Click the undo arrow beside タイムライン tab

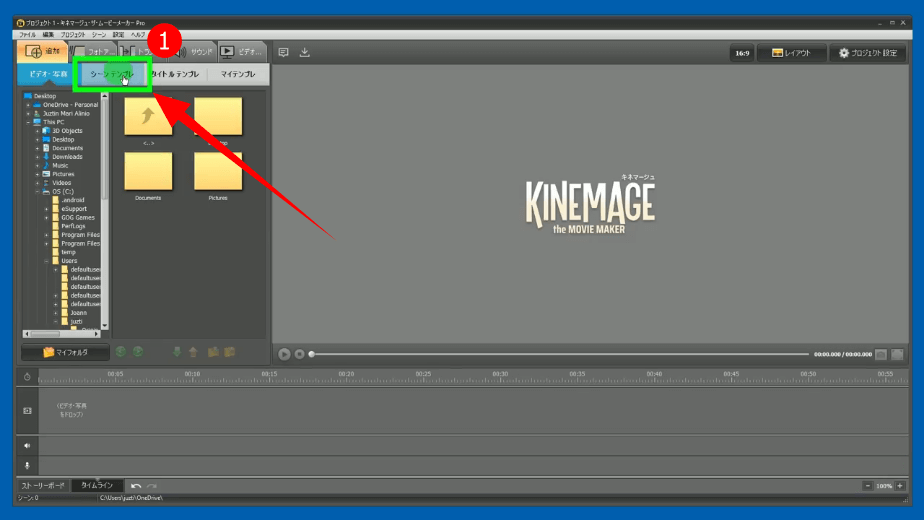click(x=136, y=486)
